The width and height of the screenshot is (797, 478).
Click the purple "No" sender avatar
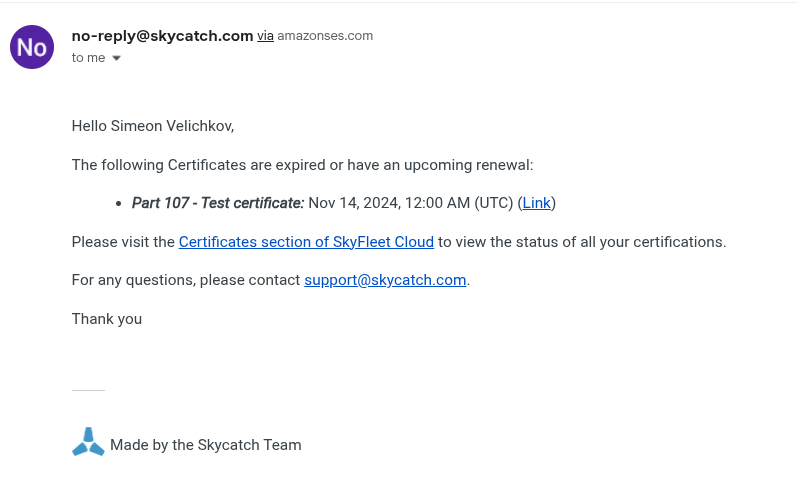32,47
